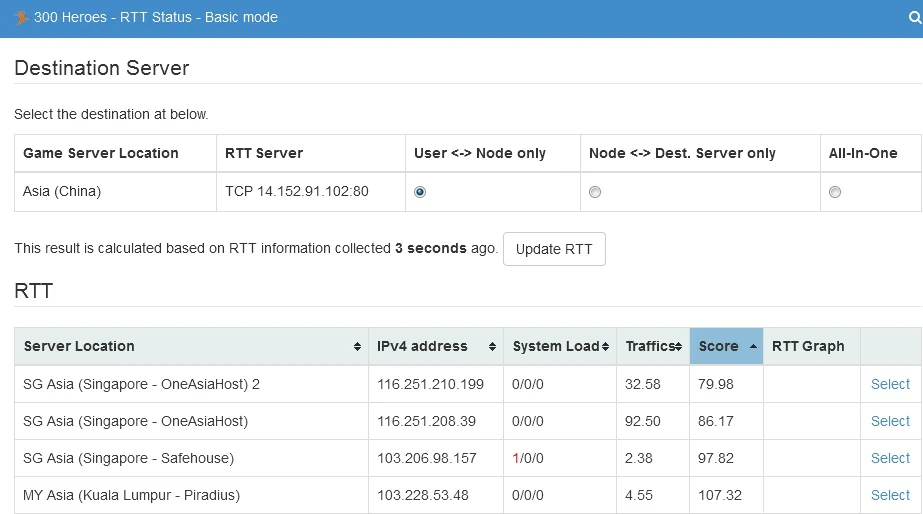923x514 pixels.
Task: Sort by IPv4 address column header
Action: [422, 346]
